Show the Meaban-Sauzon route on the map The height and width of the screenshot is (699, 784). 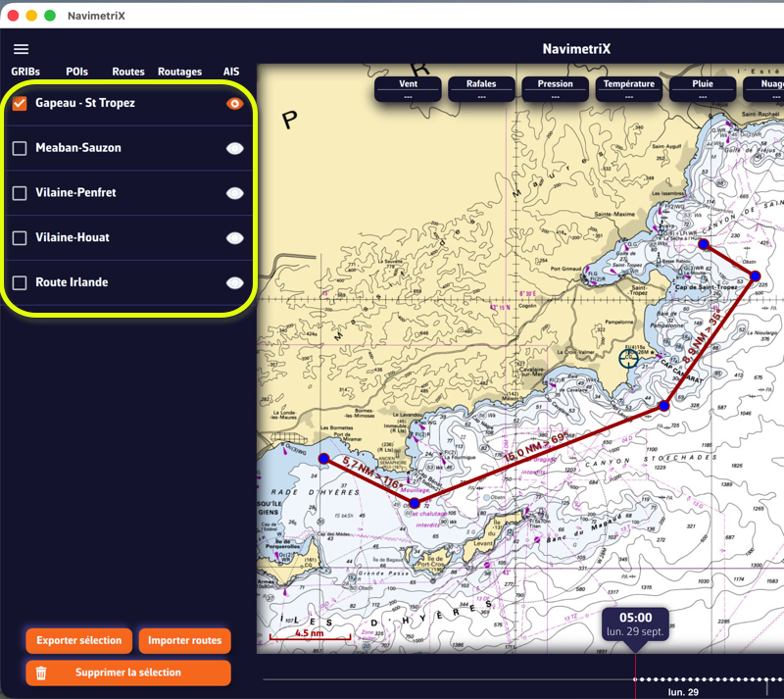click(234, 148)
